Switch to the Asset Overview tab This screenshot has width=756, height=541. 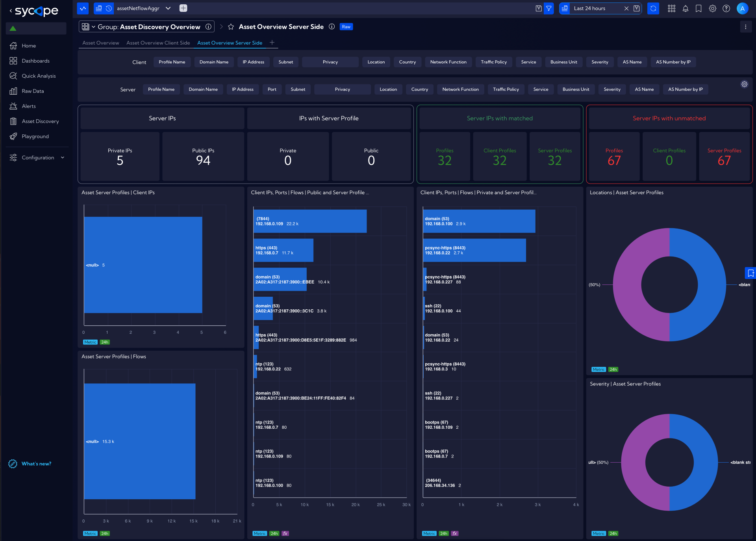[x=100, y=43]
